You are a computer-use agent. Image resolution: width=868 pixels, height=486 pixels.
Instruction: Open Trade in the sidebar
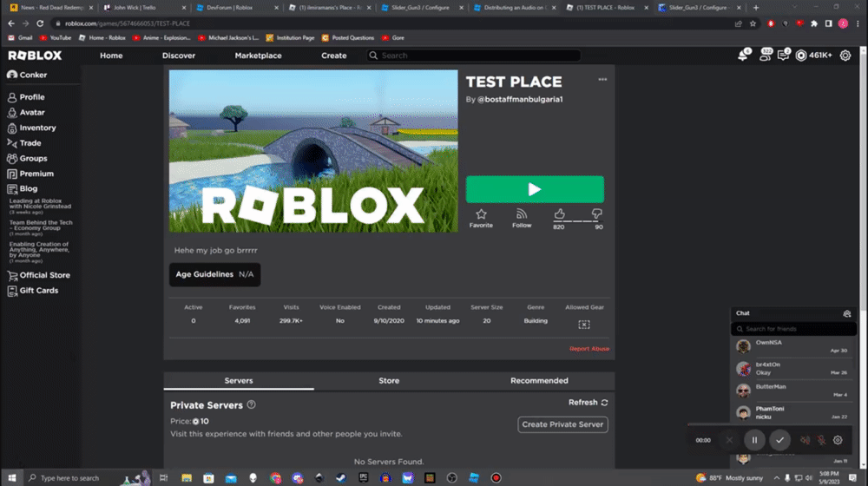click(24, 143)
